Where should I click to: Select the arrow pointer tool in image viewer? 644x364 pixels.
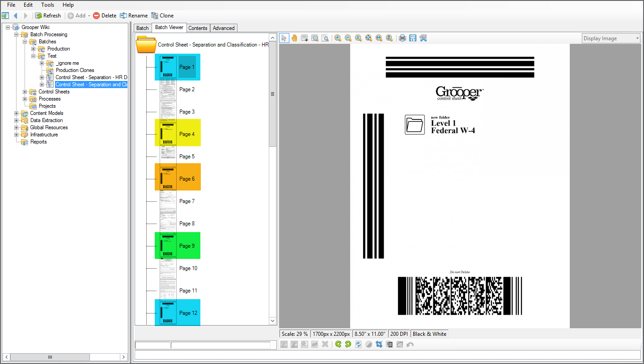(x=284, y=38)
